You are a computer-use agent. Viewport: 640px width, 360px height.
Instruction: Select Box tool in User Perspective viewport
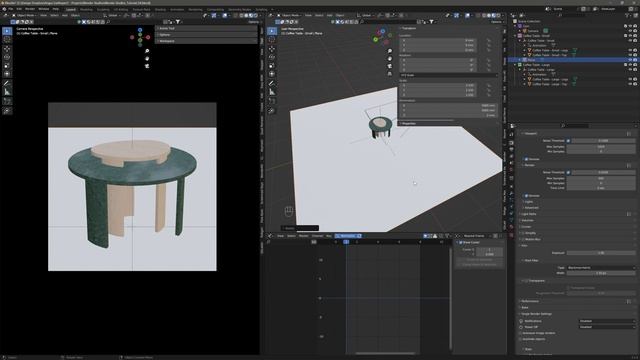[x=272, y=31]
